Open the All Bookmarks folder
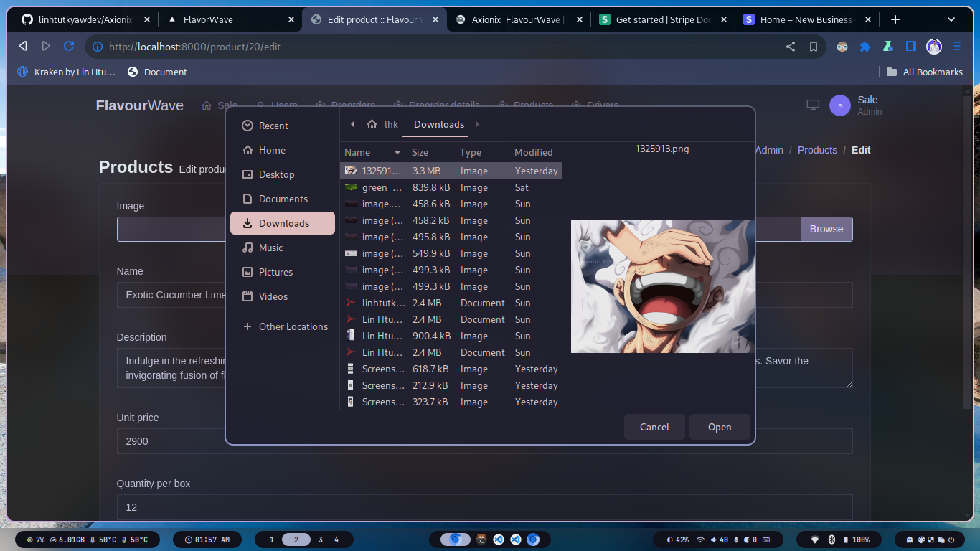The width and height of the screenshot is (980, 551). (925, 72)
